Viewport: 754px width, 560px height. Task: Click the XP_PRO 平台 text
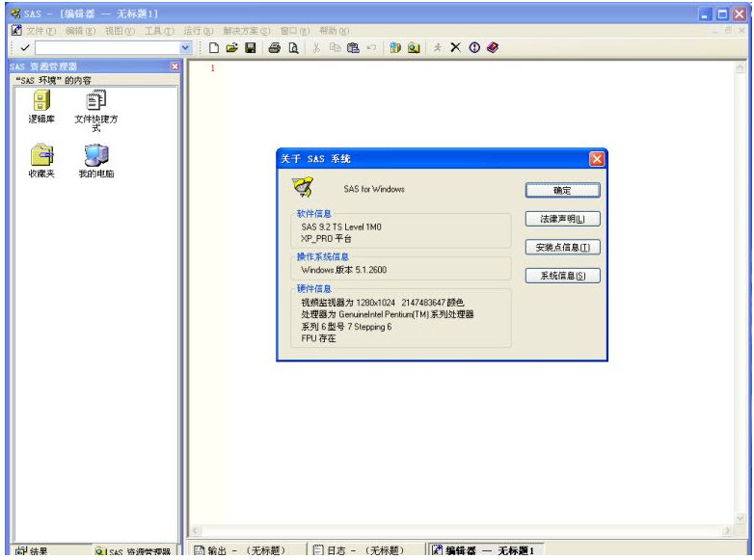click(326, 238)
